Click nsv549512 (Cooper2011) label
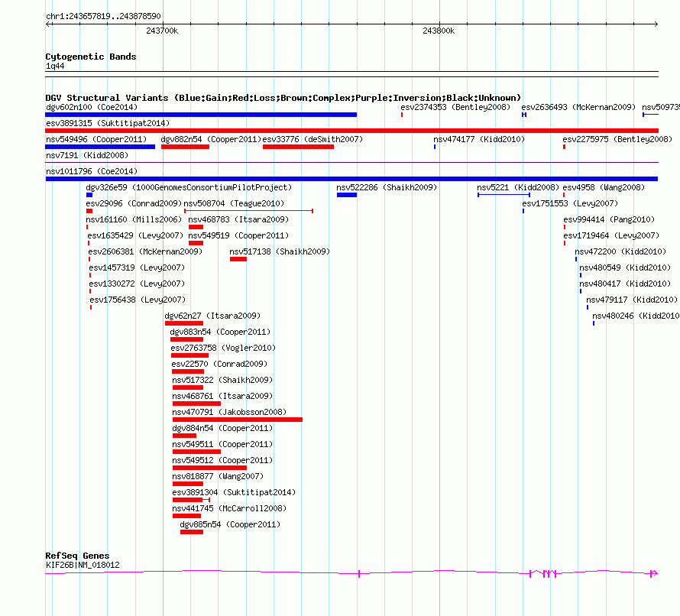 tap(222, 460)
